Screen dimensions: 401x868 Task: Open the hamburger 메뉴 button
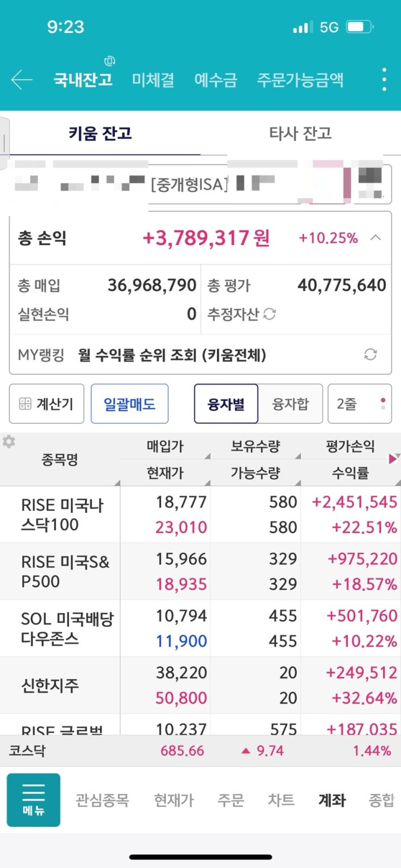tap(33, 799)
